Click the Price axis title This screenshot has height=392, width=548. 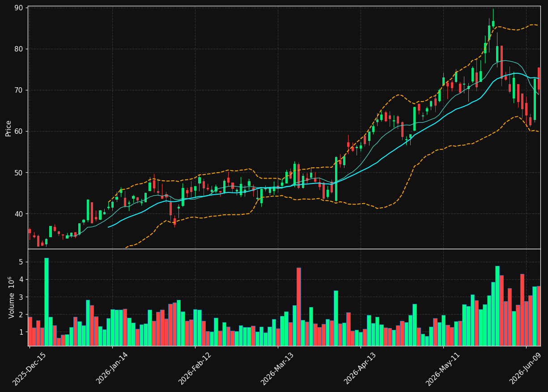8,128
